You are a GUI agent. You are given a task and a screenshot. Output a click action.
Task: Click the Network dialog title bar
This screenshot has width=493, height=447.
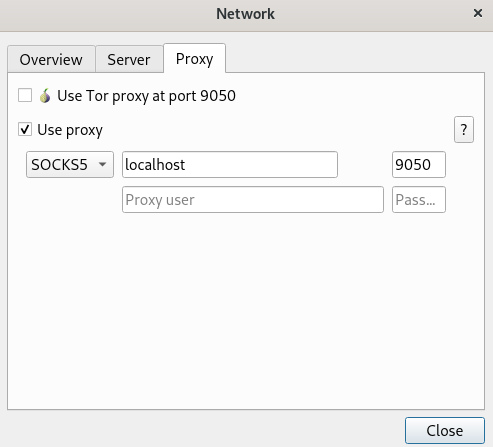click(x=245, y=14)
